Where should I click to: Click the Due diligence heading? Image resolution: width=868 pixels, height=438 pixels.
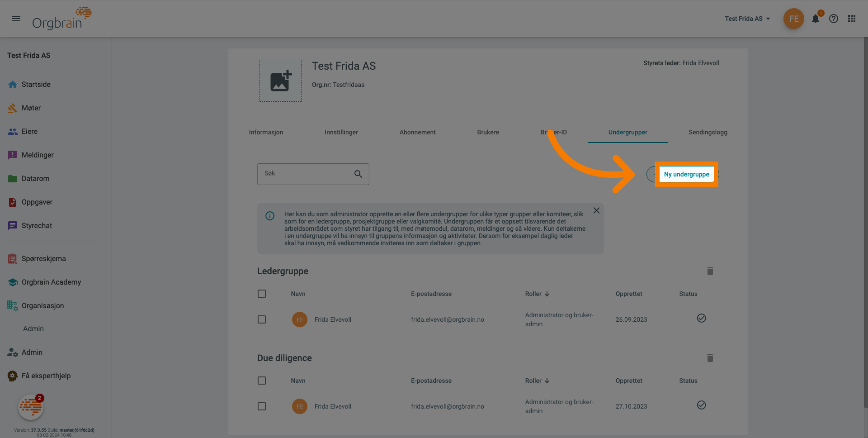pos(284,358)
